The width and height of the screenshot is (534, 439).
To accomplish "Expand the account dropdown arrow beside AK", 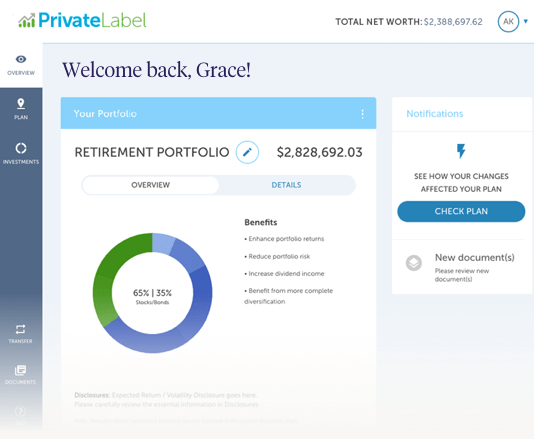I will point(526,21).
